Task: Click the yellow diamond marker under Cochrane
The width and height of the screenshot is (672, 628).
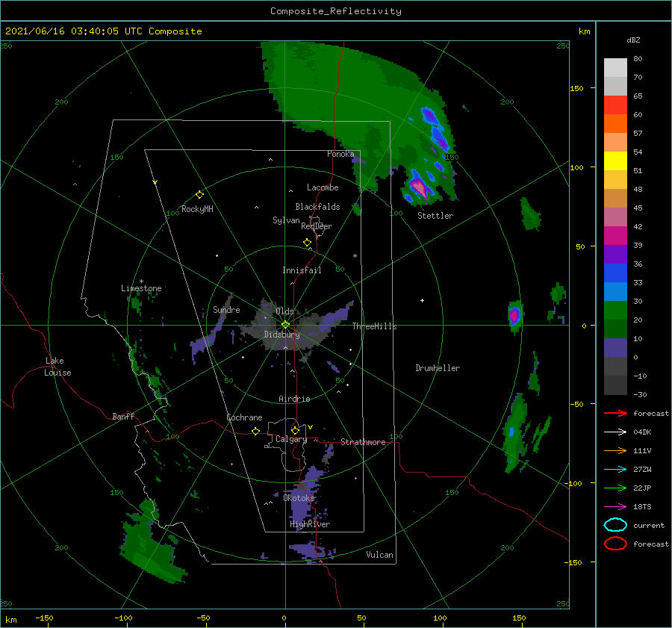Action: pos(256,432)
